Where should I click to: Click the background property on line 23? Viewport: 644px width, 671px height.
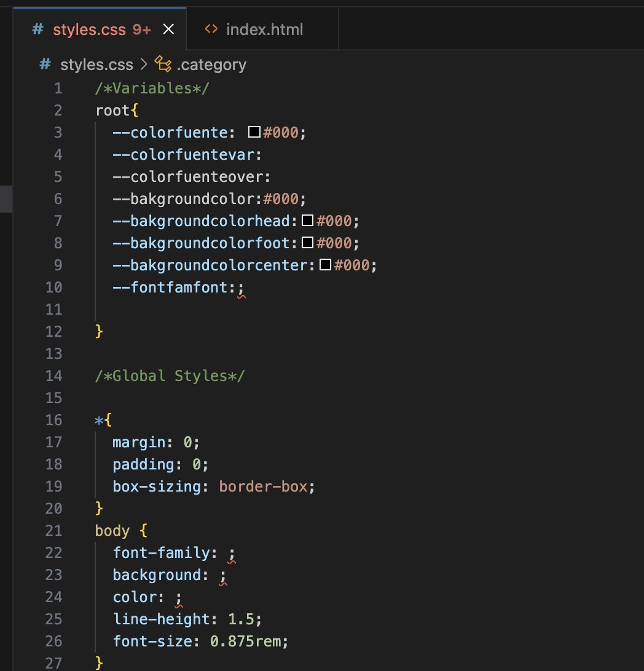coord(157,575)
